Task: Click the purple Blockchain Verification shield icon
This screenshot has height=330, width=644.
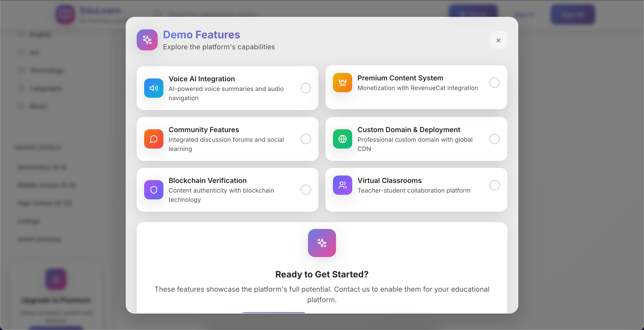Action: (x=154, y=190)
